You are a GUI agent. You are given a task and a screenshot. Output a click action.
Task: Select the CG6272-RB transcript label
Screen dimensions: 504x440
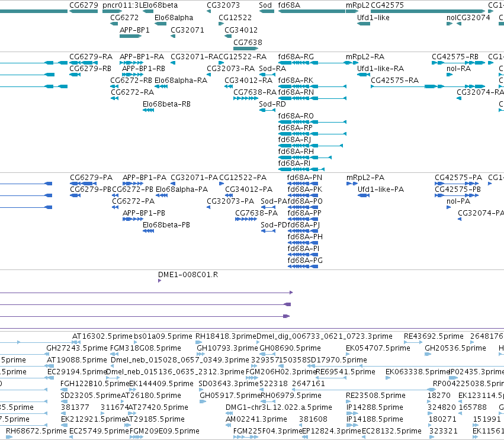coord(131,81)
